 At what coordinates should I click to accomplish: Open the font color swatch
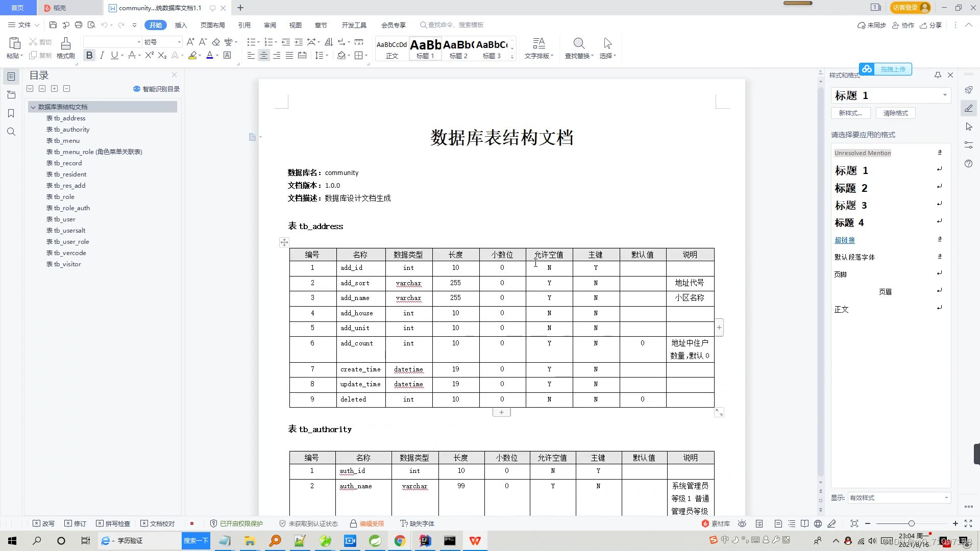tap(209, 55)
